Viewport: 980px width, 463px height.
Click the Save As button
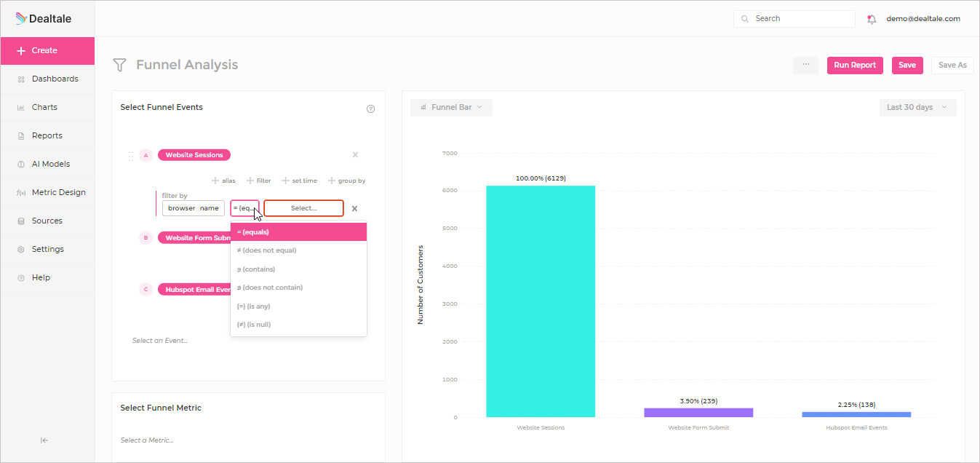point(952,65)
